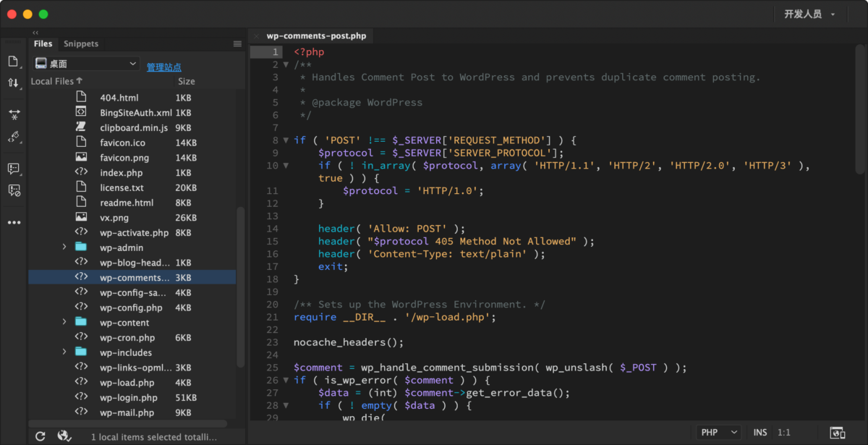Collapse code block at line 10
Image resolution: width=868 pixels, height=445 pixels.
[286, 166]
